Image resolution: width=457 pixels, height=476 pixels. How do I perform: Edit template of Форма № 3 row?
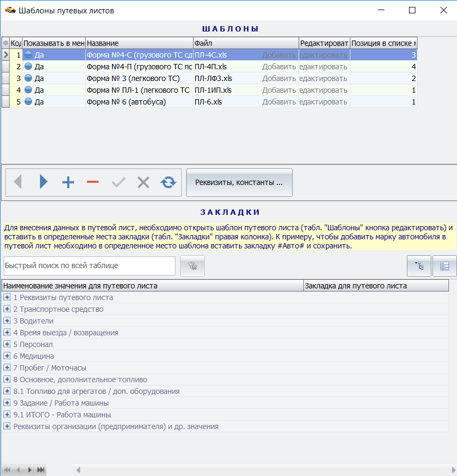click(324, 78)
